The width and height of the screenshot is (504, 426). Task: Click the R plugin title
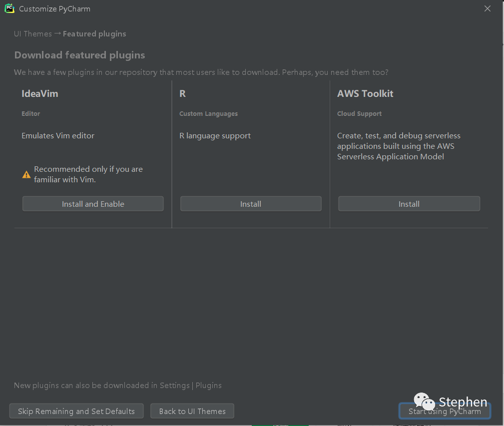pos(183,93)
